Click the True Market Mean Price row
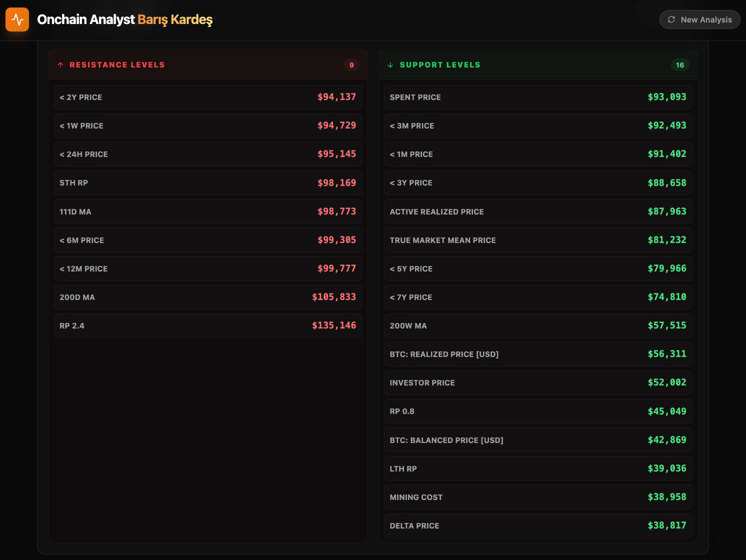 537,240
